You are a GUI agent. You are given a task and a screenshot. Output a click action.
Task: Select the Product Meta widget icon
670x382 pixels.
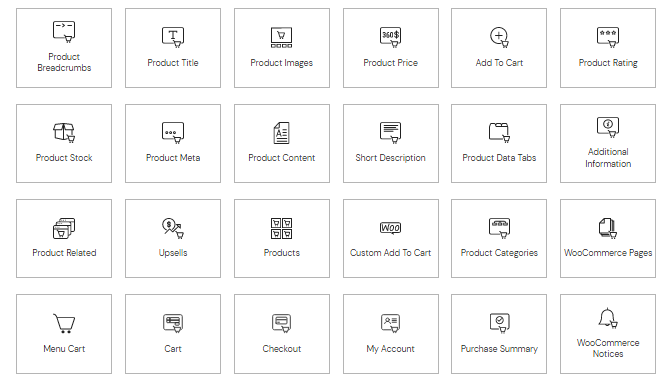[173, 132]
